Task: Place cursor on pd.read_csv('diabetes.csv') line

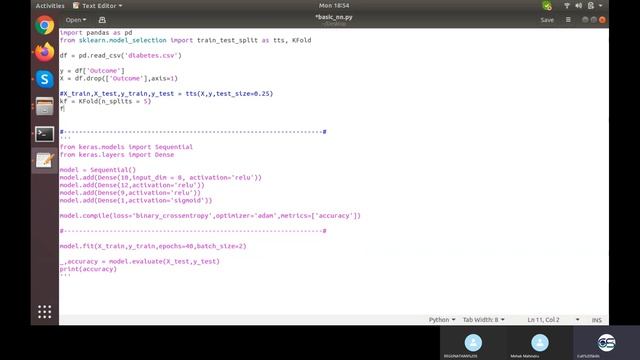Action: pyautogui.click(x=120, y=56)
